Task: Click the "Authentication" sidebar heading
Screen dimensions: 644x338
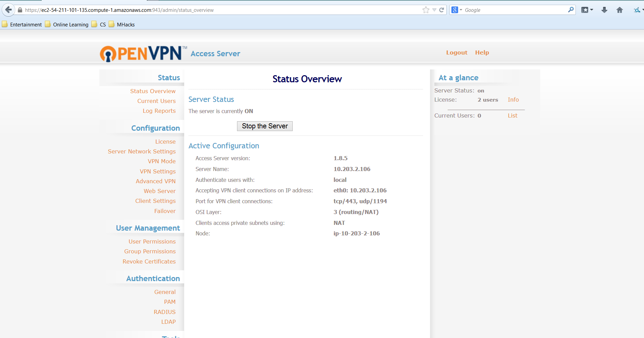Action: click(x=153, y=278)
